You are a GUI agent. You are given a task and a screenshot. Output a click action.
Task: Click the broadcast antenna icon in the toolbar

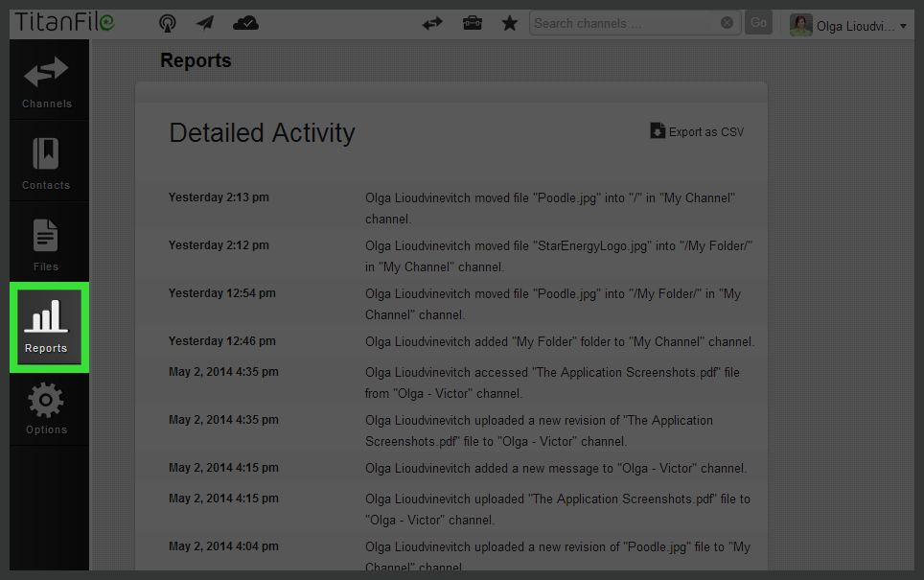tap(167, 23)
